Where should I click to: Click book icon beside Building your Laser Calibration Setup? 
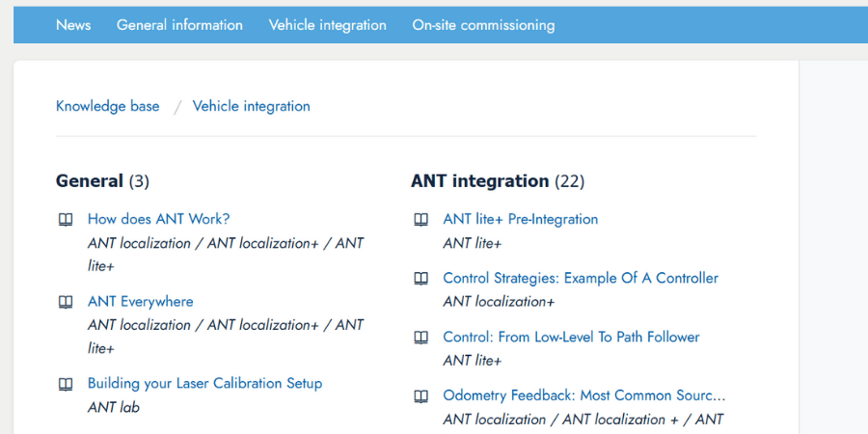(x=66, y=384)
